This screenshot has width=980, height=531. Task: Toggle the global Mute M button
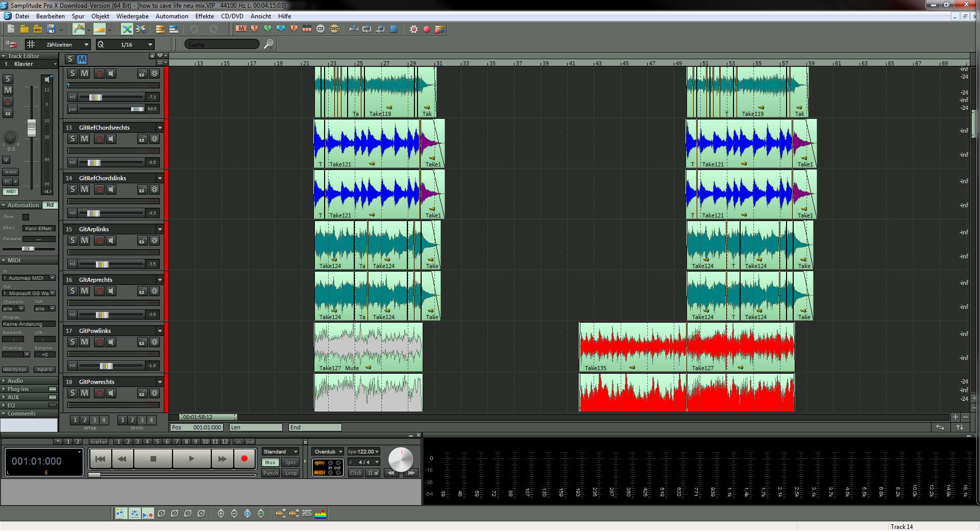(x=82, y=59)
